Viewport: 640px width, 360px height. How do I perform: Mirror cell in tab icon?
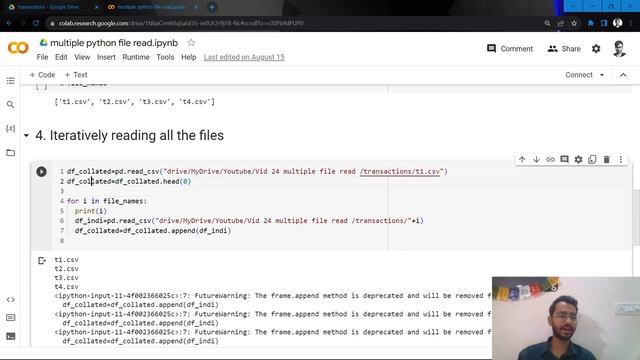coord(592,160)
